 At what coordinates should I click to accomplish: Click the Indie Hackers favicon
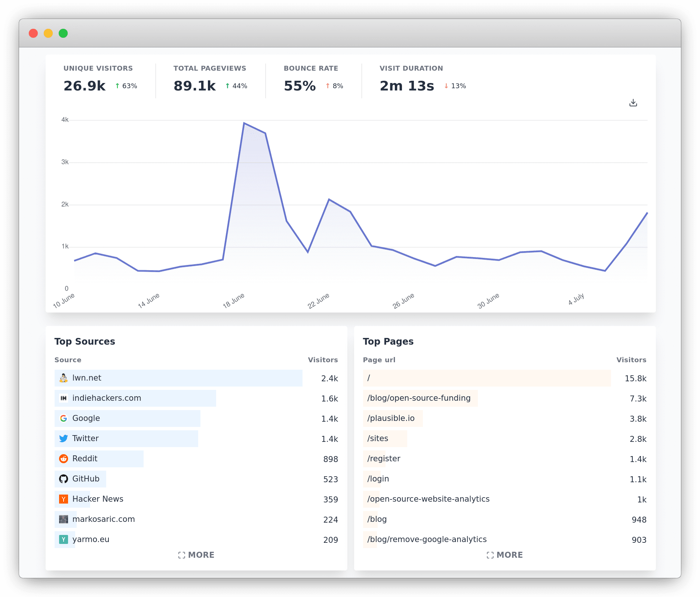64,398
